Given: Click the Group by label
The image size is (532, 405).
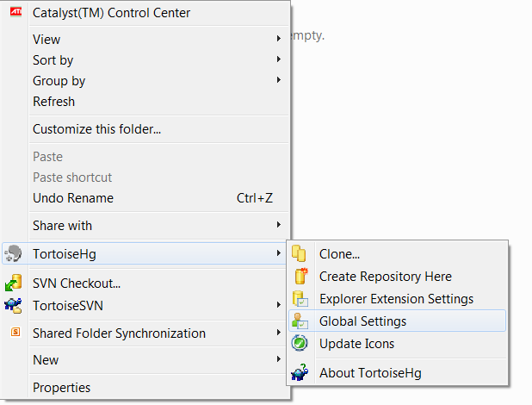Looking at the screenshot, I should tap(59, 81).
